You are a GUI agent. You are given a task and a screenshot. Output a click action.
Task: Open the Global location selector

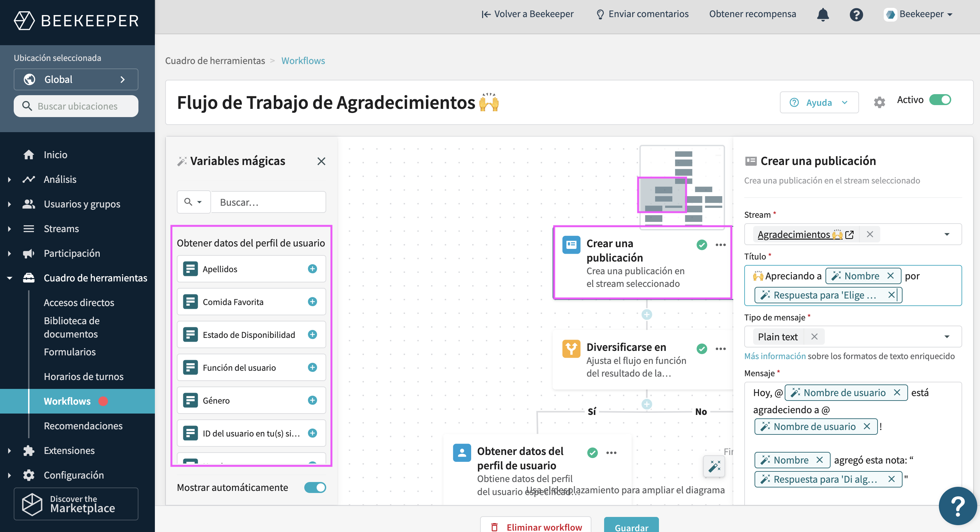pos(76,79)
